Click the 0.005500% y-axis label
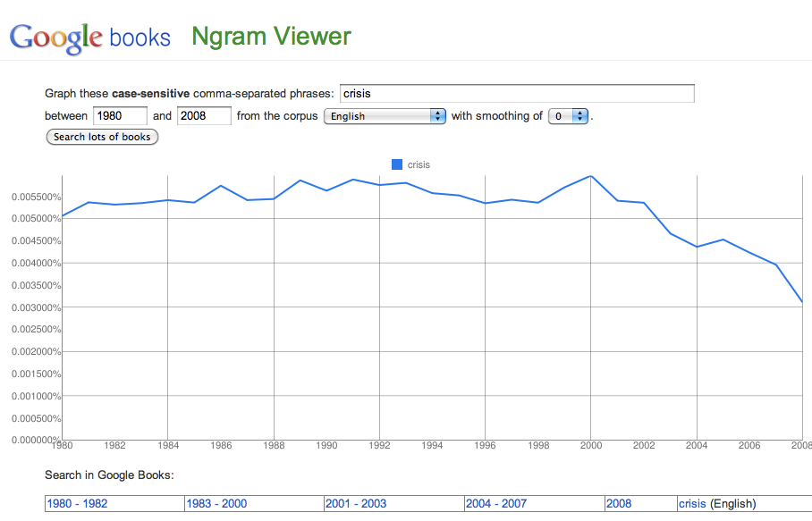Screen dimensions: 812x521 coord(37,197)
